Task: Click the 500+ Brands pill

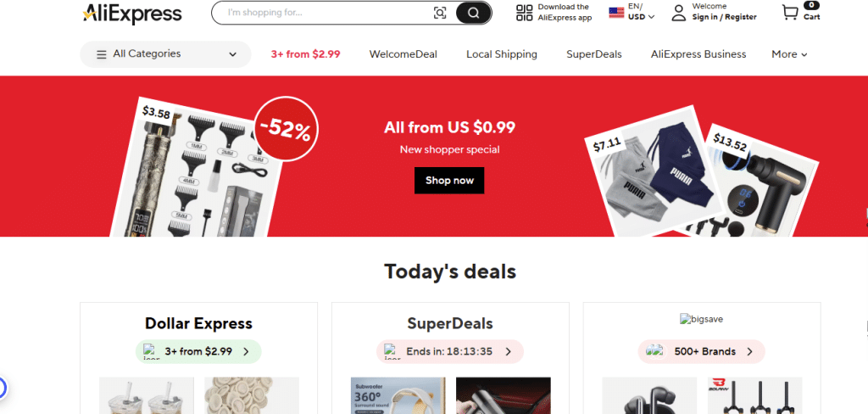Action: click(x=701, y=351)
